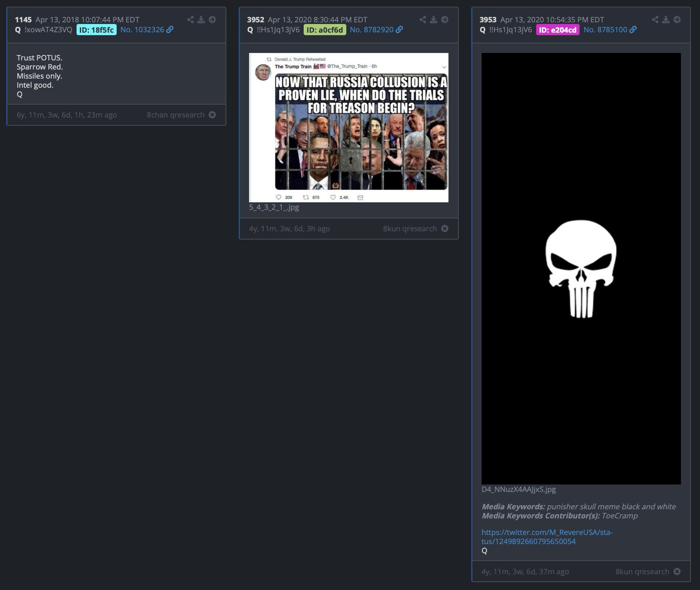Click the Media Keywords line about punisher skull
Screen dimensions: 700x590
(x=579, y=506)
